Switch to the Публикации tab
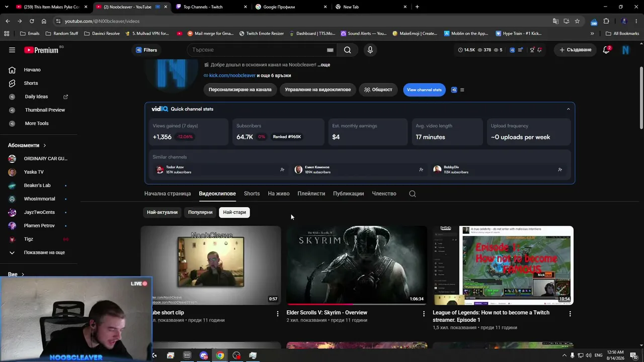 coord(348,194)
